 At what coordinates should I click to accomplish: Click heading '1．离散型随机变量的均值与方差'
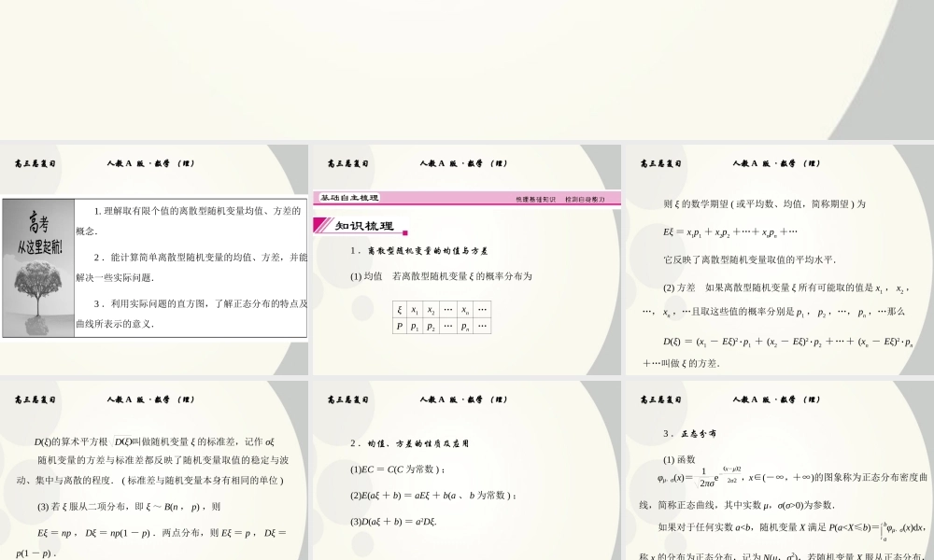pos(418,251)
